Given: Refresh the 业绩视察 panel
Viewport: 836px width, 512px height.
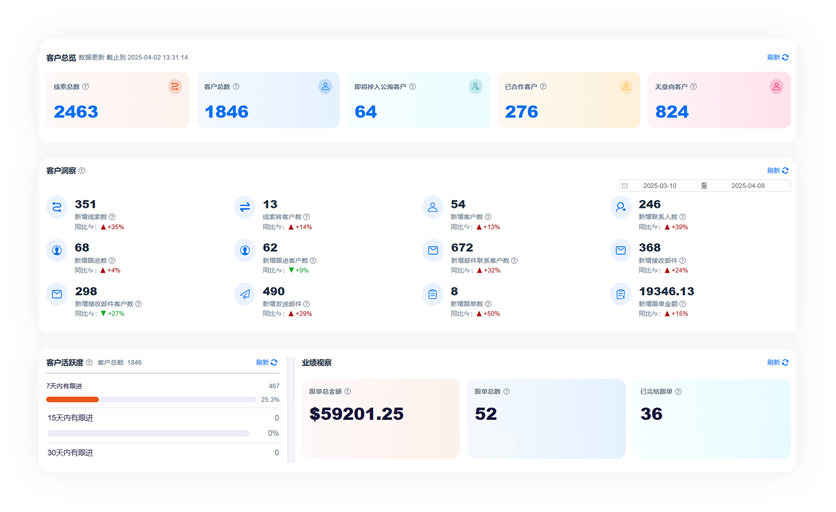Looking at the screenshot, I should (777, 362).
